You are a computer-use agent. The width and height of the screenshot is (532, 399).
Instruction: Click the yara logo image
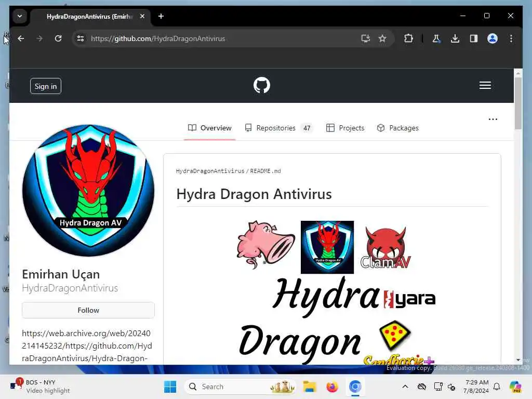click(409, 299)
